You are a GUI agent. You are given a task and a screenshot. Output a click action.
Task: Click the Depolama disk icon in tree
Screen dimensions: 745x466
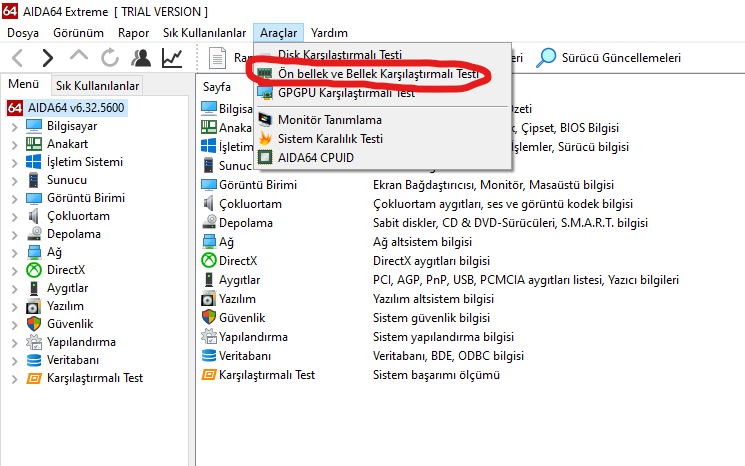(34, 234)
